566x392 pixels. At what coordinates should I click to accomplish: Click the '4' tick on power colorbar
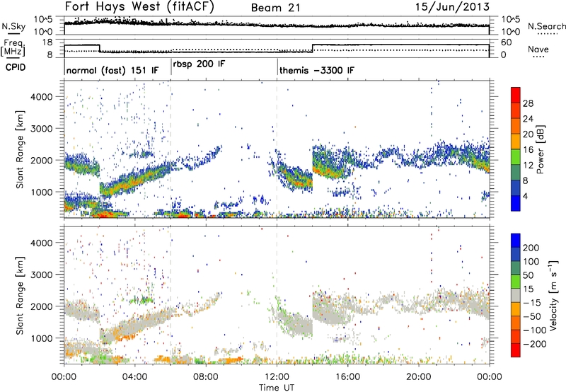point(525,196)
